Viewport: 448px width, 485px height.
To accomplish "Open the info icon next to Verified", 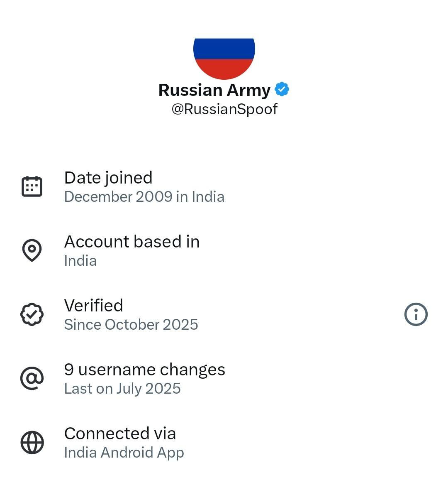I will [416, 314].
